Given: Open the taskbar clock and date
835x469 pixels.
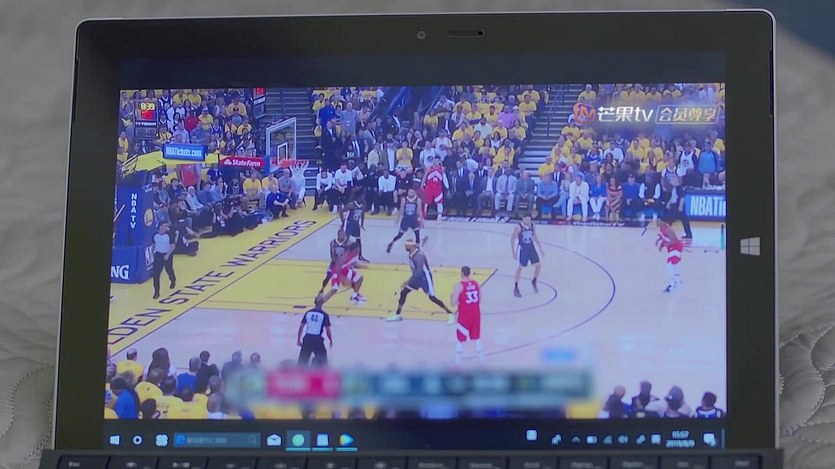Looking at the screenshot, I should pos(680,439).
